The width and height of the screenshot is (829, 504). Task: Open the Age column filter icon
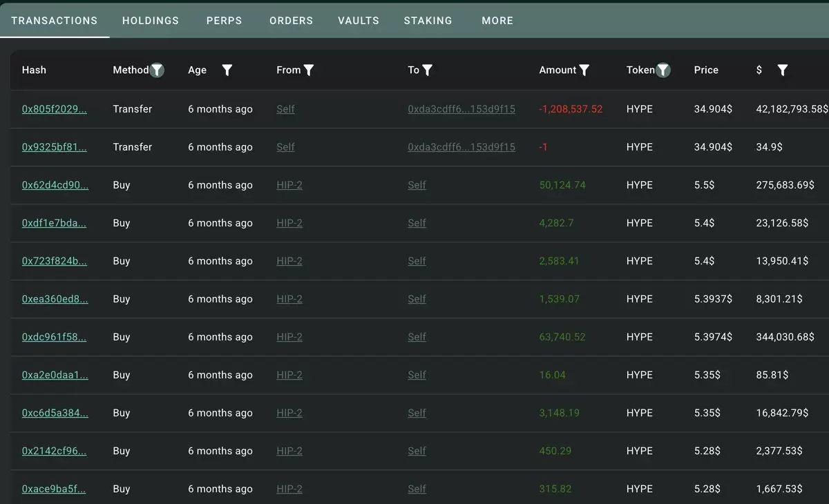[x=227, y=70]
